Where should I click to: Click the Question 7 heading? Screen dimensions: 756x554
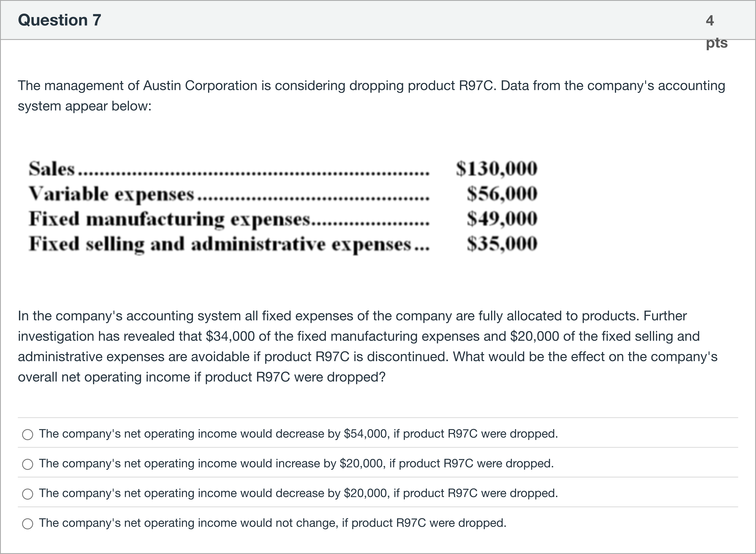(x=59, y=20)
